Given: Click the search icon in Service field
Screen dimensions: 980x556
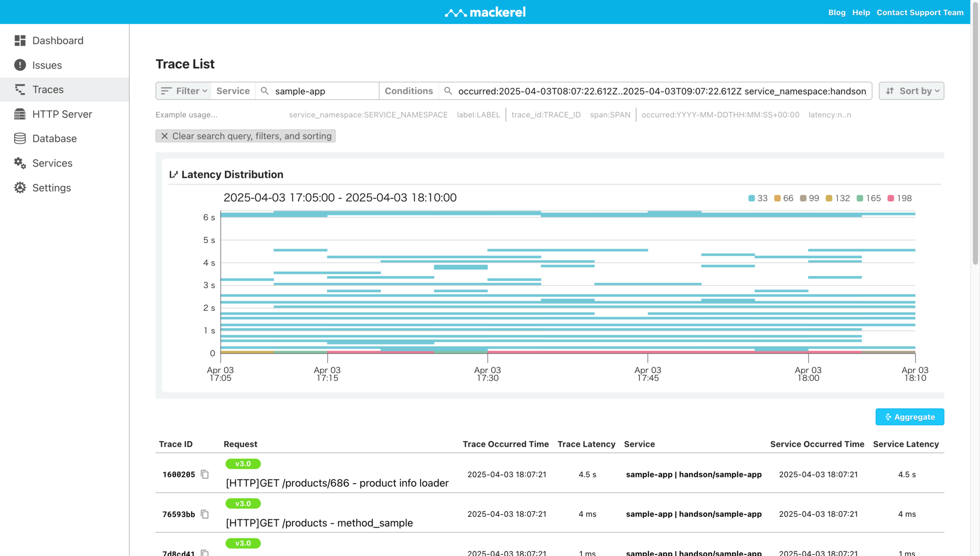Looking at the screenshot, I should coord(265,91).
